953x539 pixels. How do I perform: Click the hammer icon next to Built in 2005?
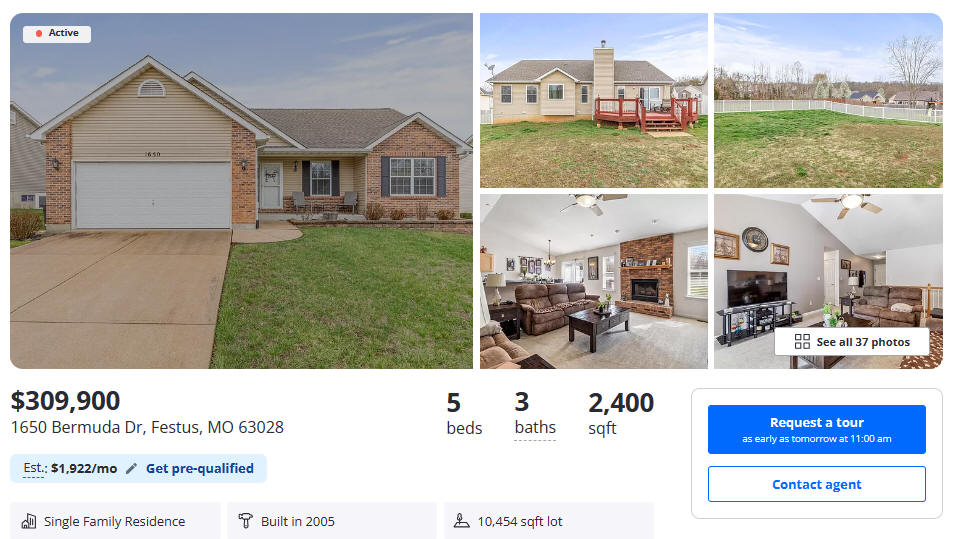(246, 521)
